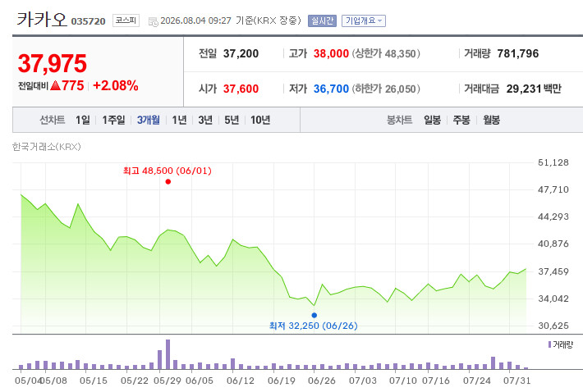Select the 3년 line chart tab
Screen dimensions: 583x392
click(x=205, y=120)
